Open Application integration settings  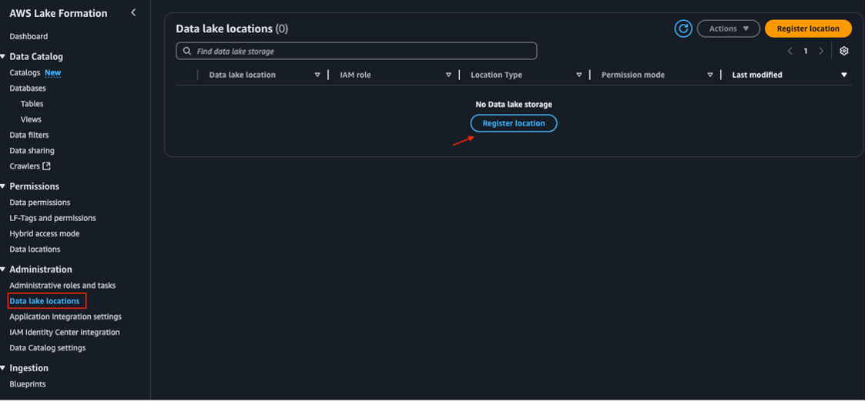[65, 317]
